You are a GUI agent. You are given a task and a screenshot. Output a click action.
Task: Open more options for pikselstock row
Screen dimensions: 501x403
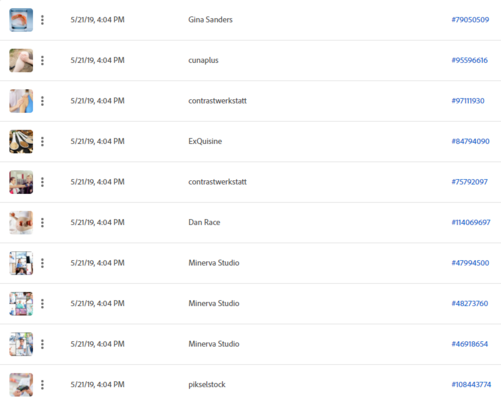coord(42,385)
